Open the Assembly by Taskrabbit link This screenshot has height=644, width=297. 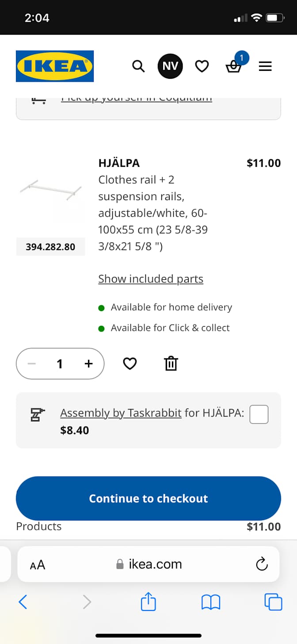point(121,413)
